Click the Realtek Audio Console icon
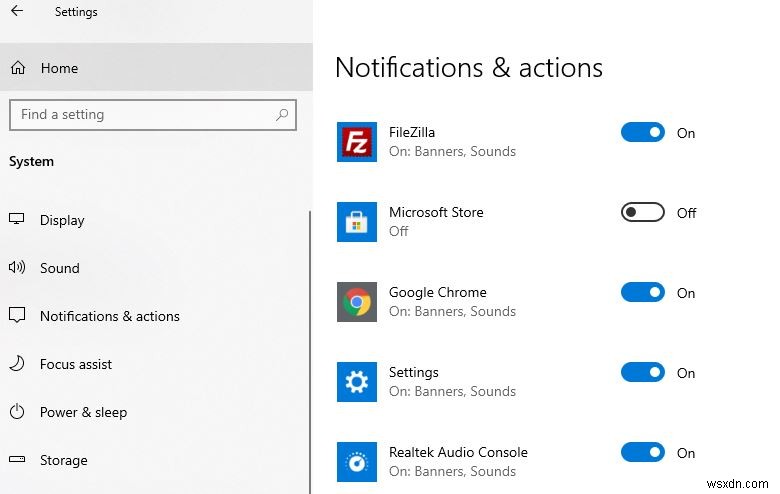 [357, 462]
